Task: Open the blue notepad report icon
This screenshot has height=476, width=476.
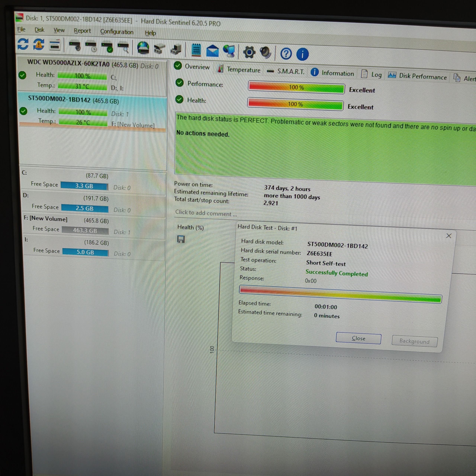Action: pyautogui.click(x=196, y=50)
